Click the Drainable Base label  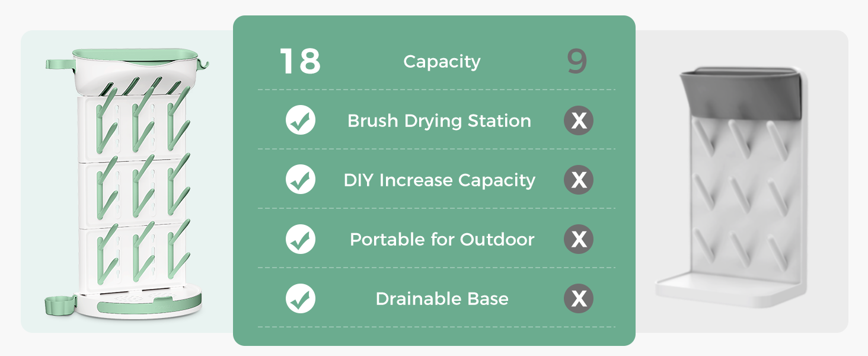point(442,299)
